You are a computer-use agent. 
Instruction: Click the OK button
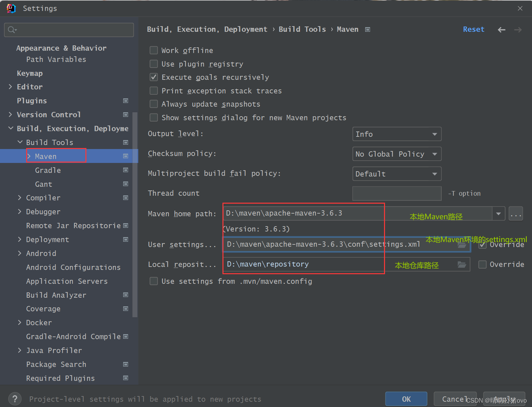[406, 399]
